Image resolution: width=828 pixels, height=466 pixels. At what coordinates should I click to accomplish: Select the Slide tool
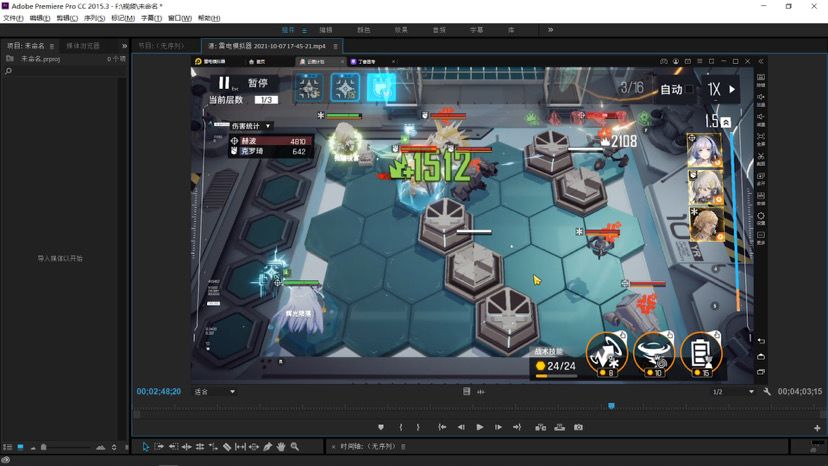tap(254, 446)
